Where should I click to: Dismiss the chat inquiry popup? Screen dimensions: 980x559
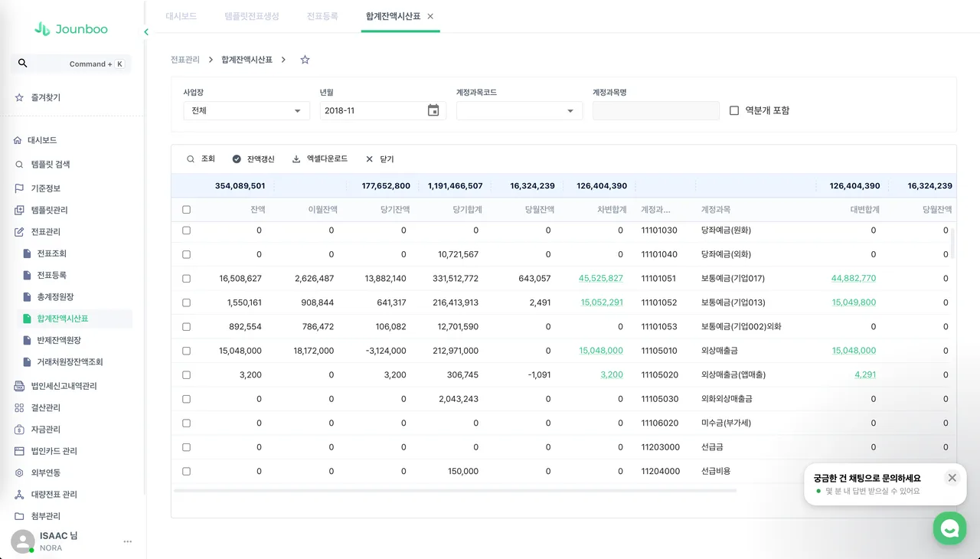(952, 478)
